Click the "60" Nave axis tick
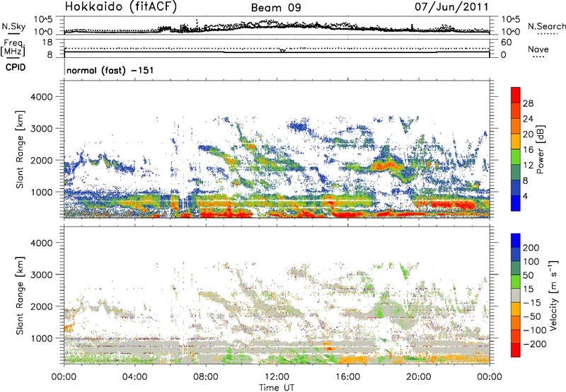 tap(506, 42)
